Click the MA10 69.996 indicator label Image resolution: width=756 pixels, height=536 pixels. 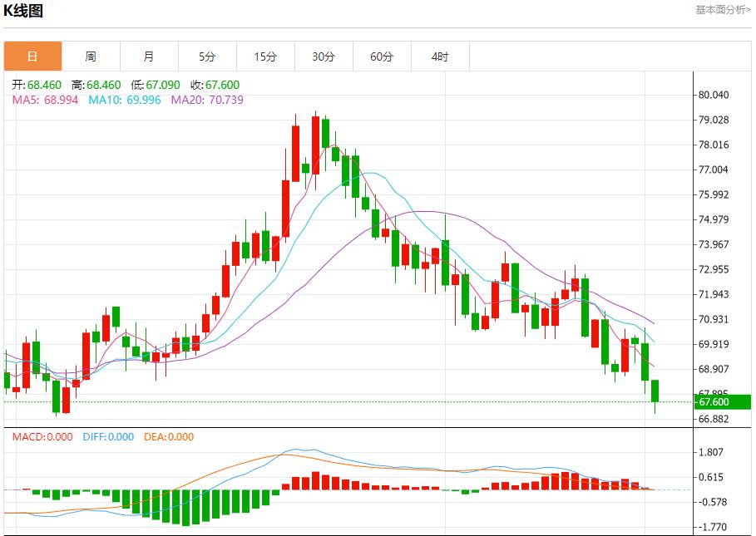click(125, 100)
